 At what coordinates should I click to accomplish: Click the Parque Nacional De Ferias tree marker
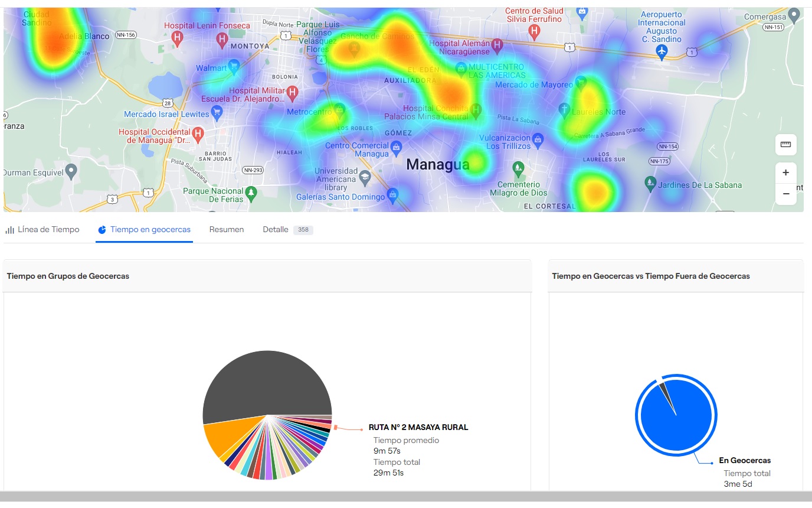pyautogui.click(x=251, y=193)
